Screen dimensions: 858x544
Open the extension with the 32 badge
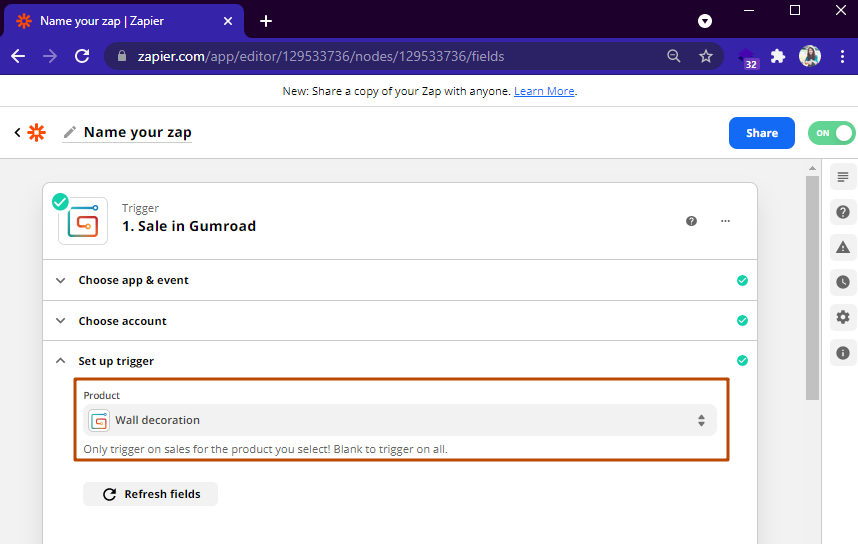tap(748, 57)
